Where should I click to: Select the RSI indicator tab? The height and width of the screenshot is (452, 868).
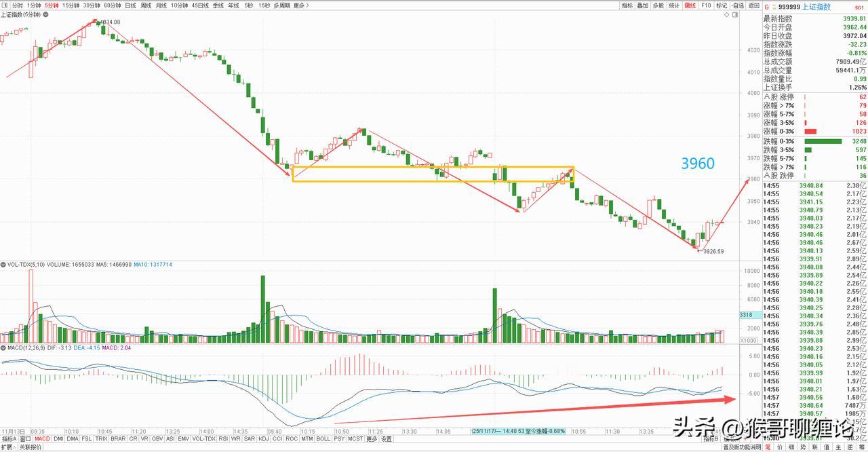223,438
